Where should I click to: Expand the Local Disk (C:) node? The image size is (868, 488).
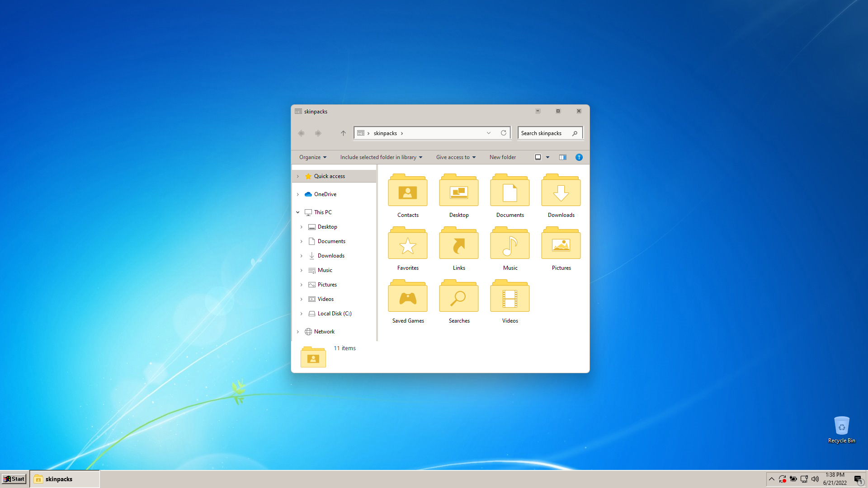[302, 314]
